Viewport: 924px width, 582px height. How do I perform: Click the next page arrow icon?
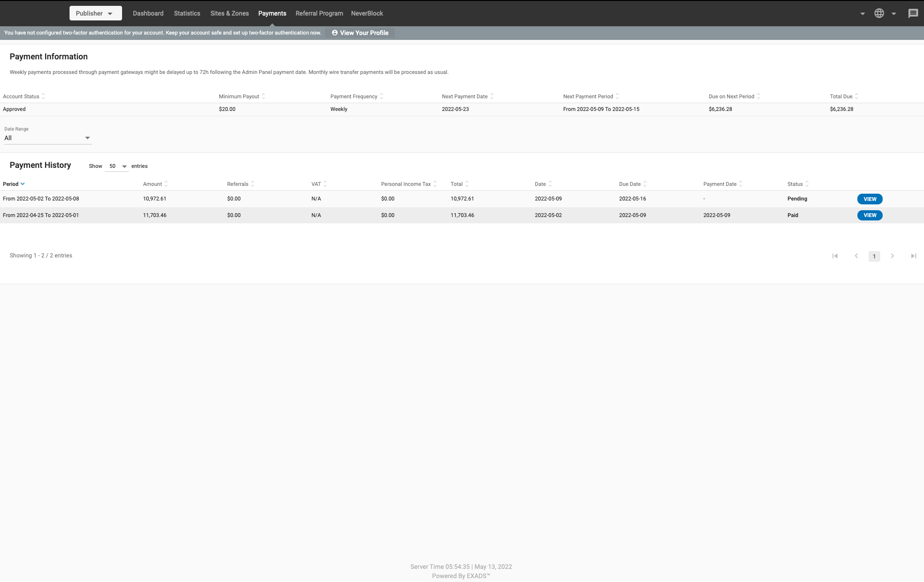[893, 255]
